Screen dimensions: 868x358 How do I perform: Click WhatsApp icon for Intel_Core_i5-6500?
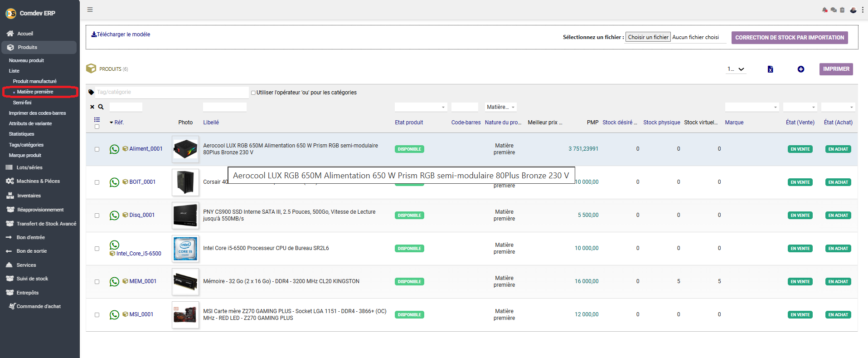point(115,245)
